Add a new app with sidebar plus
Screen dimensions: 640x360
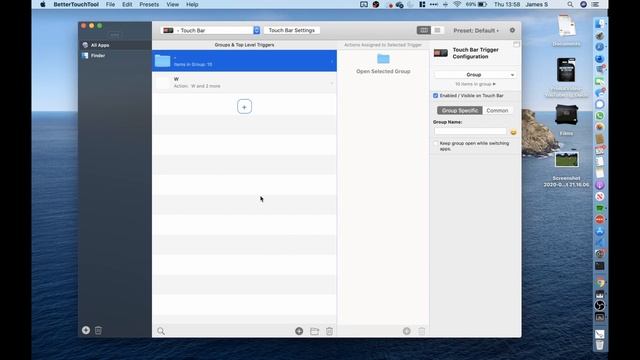(x=86, y=330)
